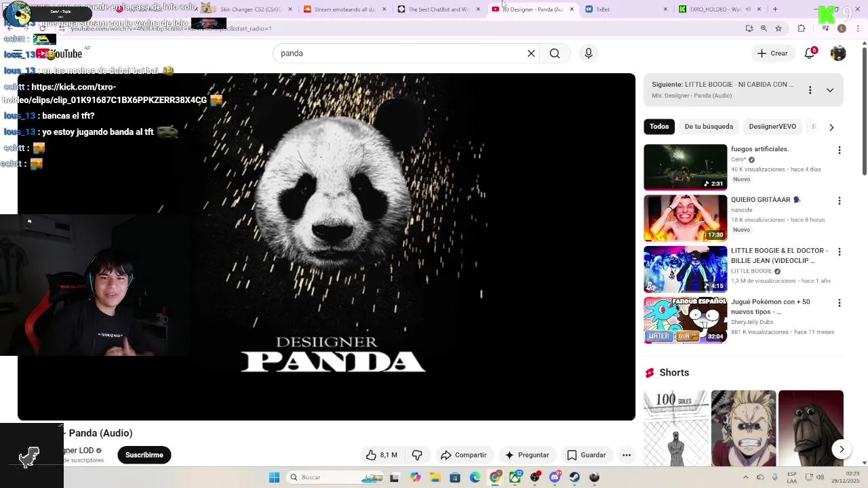The height and width of the screenshot is (488, 868).
Task: Select the DesiignerVEVO chip
Action: tap(772, 127)
